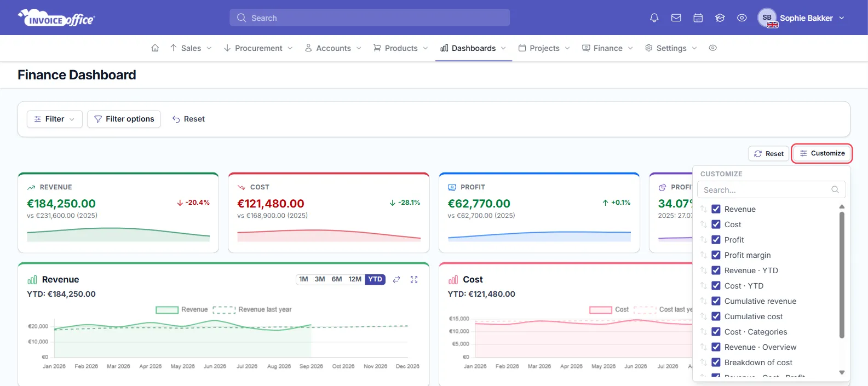868x386 pixels.
Task: Expand the Settings menu
Action: (671, 48)
